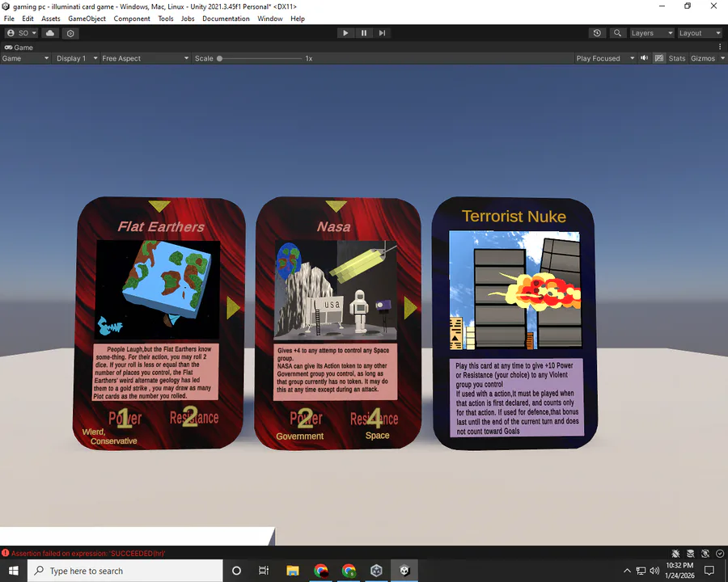
Task: Advance one frame with the Step button
Action: point(382,33)
